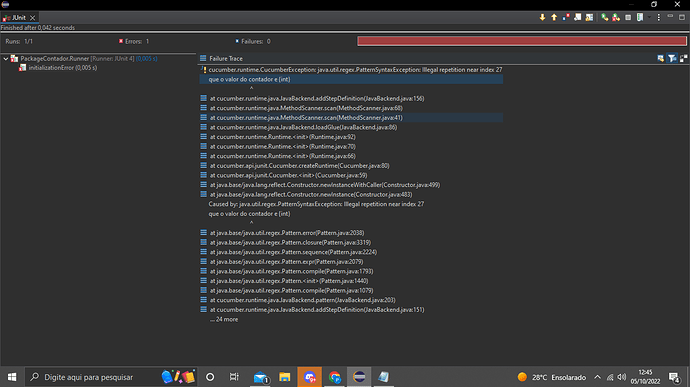Close the JUnit tab

(32, 18)
